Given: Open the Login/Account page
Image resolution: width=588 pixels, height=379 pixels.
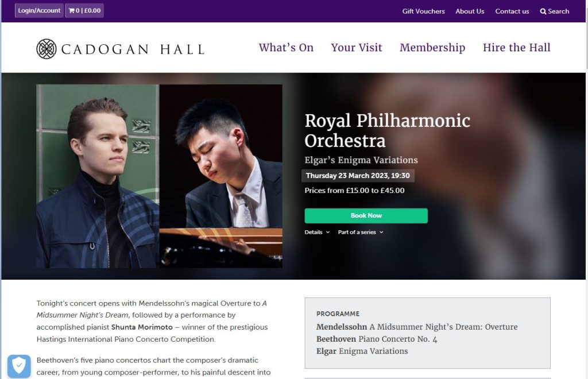Looking at the screenshot, I should pyautogui.click(x=38, y=10).
